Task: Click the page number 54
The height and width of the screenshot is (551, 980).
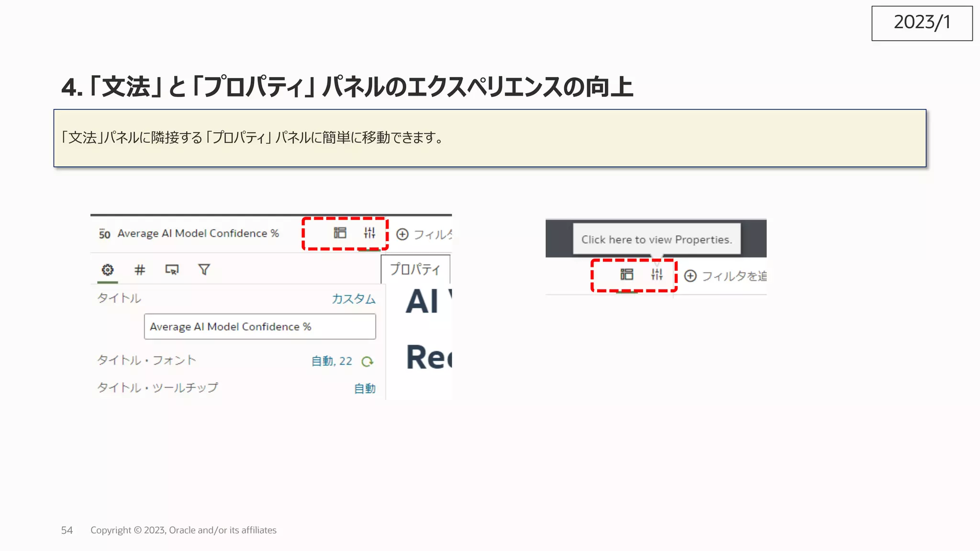Action: 67,530
